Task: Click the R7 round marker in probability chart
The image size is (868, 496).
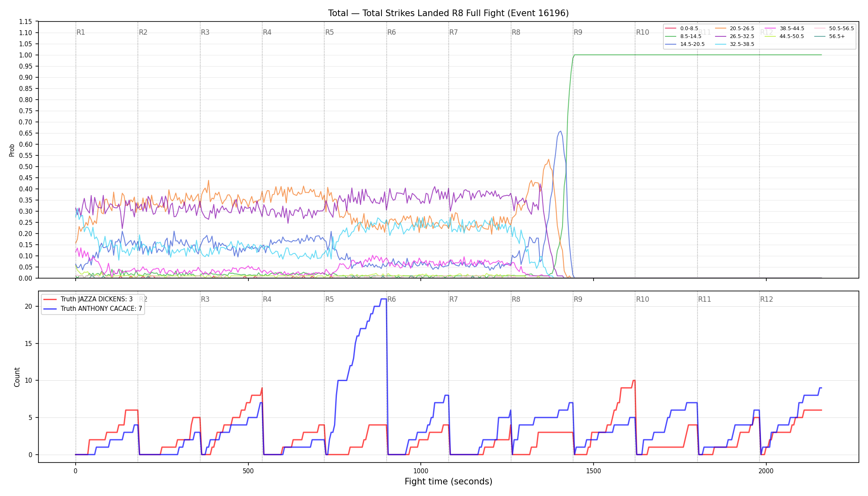Action: (453, 32)
